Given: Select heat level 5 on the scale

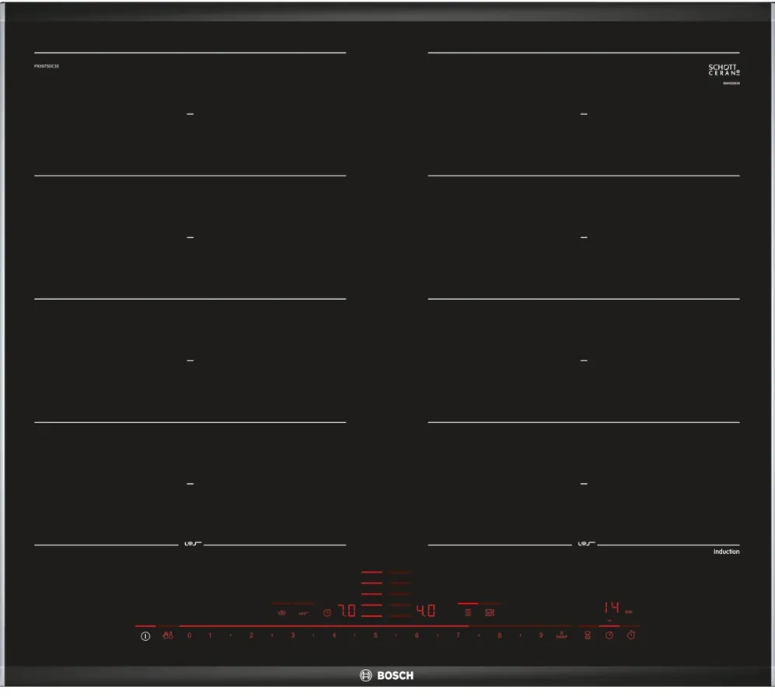Looking at the screenshot, I should 375,636.
